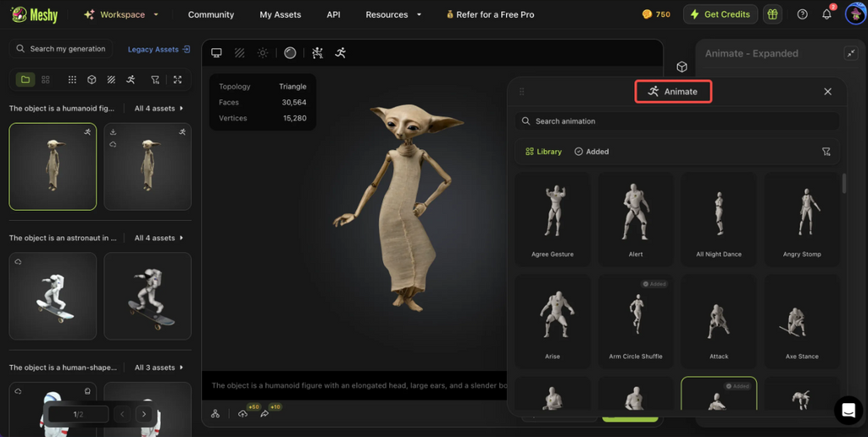Viewport: 868px width, 437px height.
Task: Select the Alert animation
Action: point(636,219)
